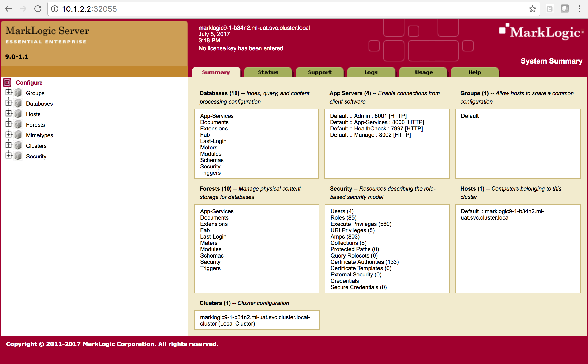Image resolution: width=588 pixels, height=364 pixels.
Task: Click the site info icon in address bar
Action: pos(55,9)
